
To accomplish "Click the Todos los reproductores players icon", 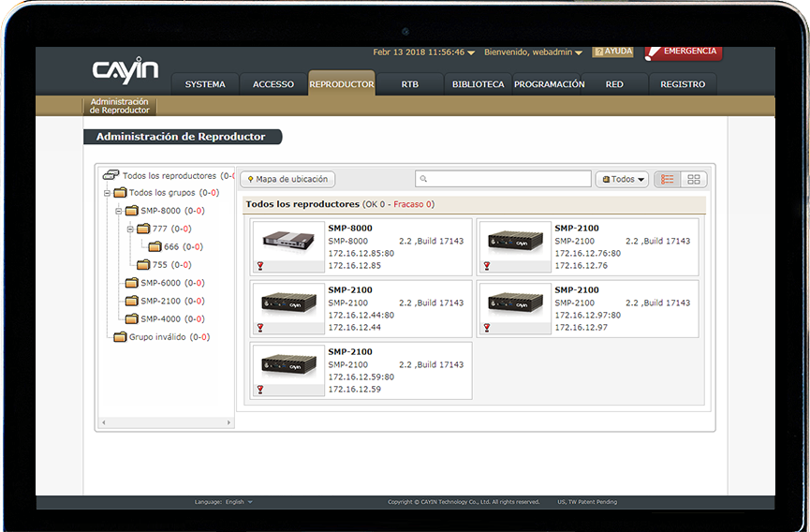I will tap(110, 175).
